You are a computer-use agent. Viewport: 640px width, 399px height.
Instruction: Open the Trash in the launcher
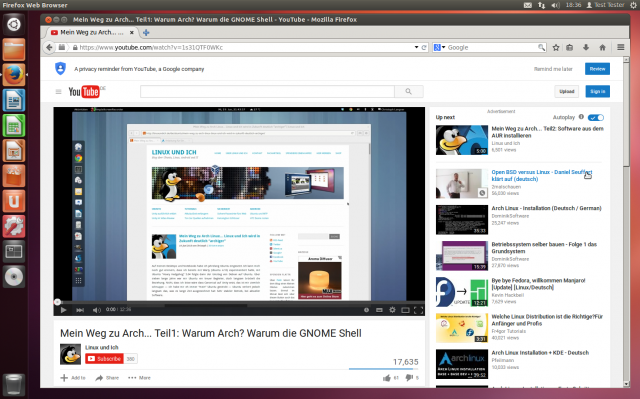point(14,384)
